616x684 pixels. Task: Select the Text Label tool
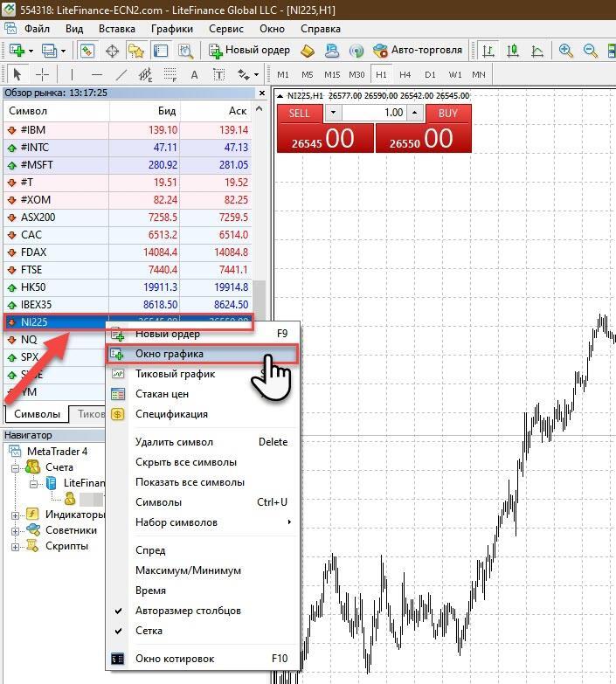click(x=219, y=74)
